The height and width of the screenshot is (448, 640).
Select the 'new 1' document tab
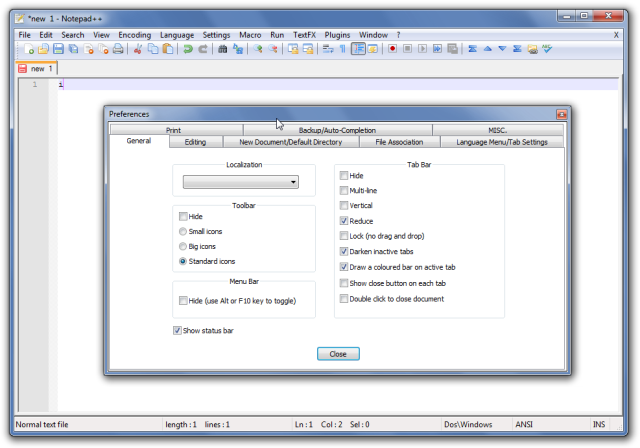click(x=36, y=69)
